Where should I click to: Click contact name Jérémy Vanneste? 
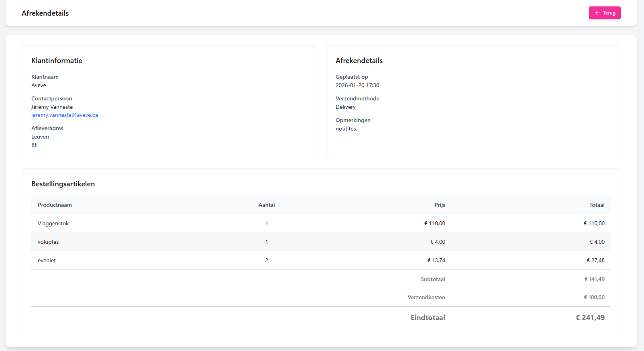coord(52,107)
